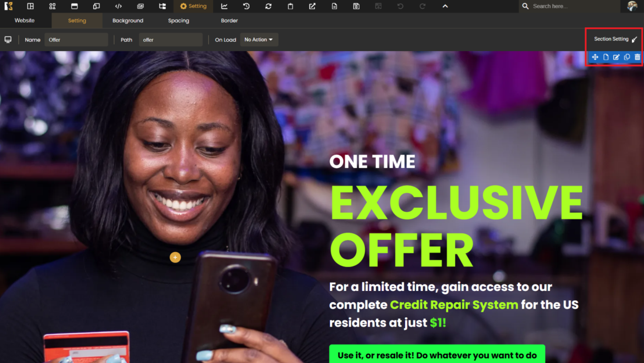Collapse the top toolbar with the chevron

click(x=445, y=6)
